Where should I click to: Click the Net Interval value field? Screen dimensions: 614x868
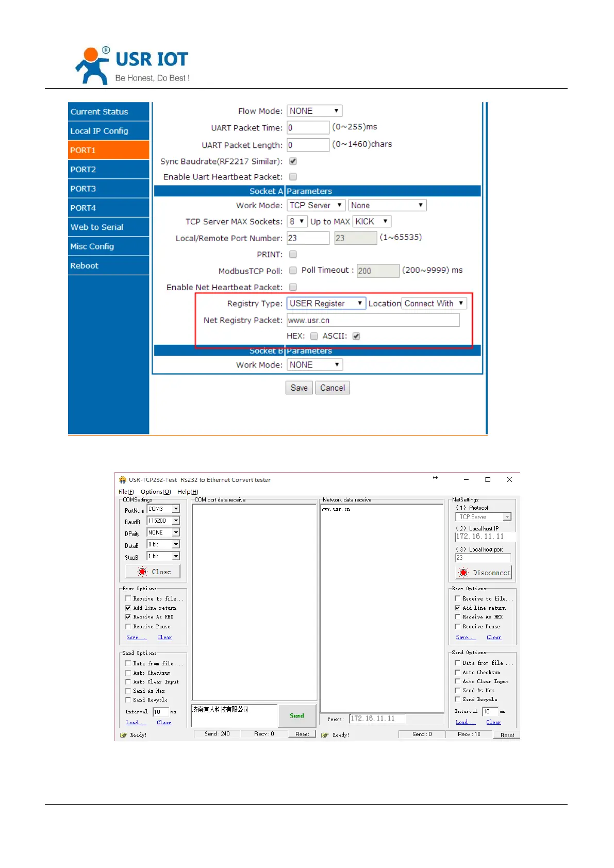(x=490, y=711)
